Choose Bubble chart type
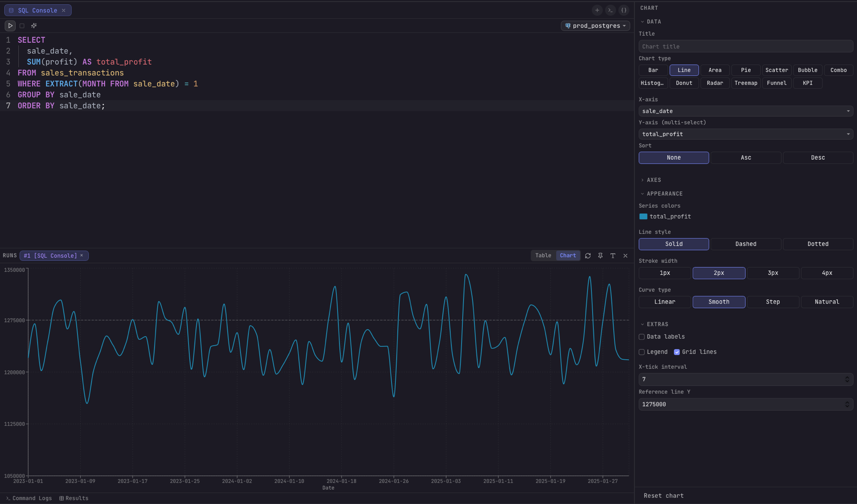The width and height of the screenshot is (857, 504). click(x=807, y=70)
